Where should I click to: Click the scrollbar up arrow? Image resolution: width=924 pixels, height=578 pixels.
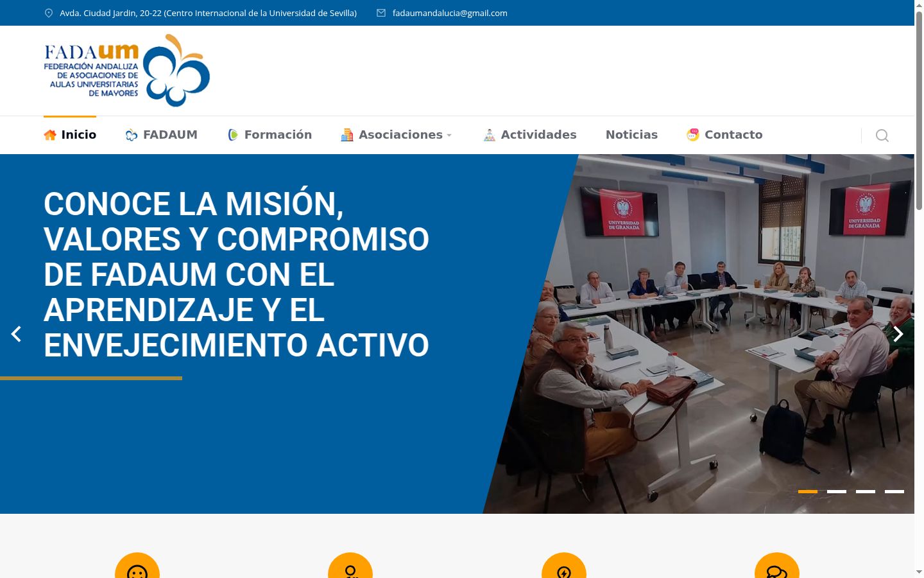(x=919, y=5)
